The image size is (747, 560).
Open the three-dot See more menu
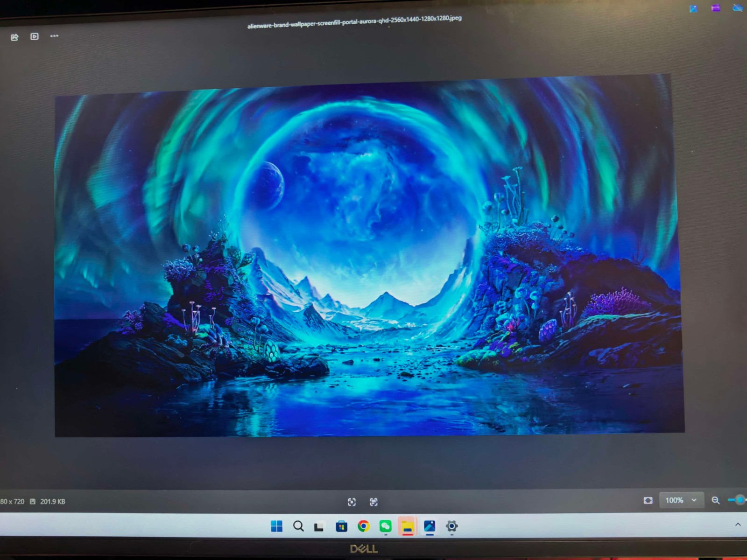pyautogui.click(x=54, y=36)
